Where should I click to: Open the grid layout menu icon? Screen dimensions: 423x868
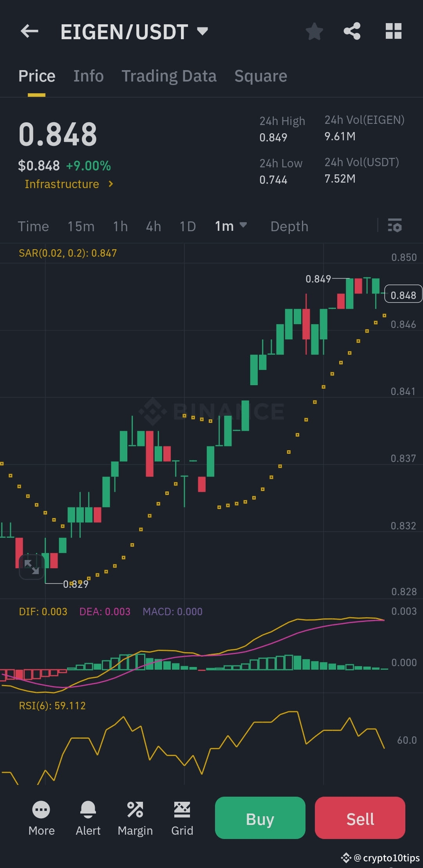393,31
